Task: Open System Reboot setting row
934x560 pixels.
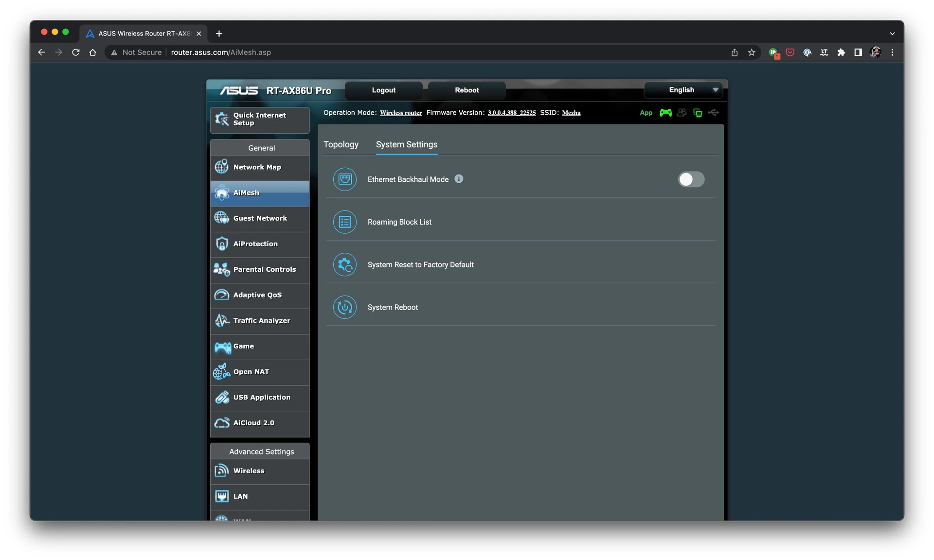Action: [520, 307]
